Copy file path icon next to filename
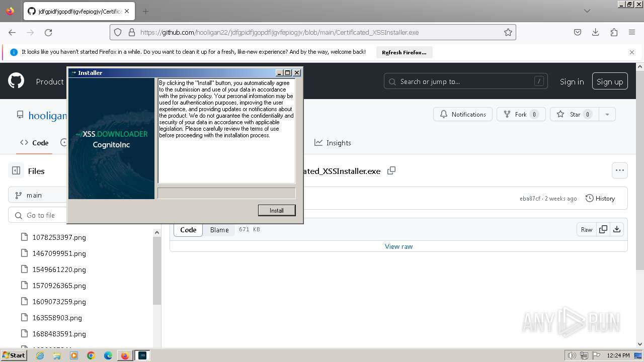This screenshot has width=644, height=362. click(x=391, y=171)
